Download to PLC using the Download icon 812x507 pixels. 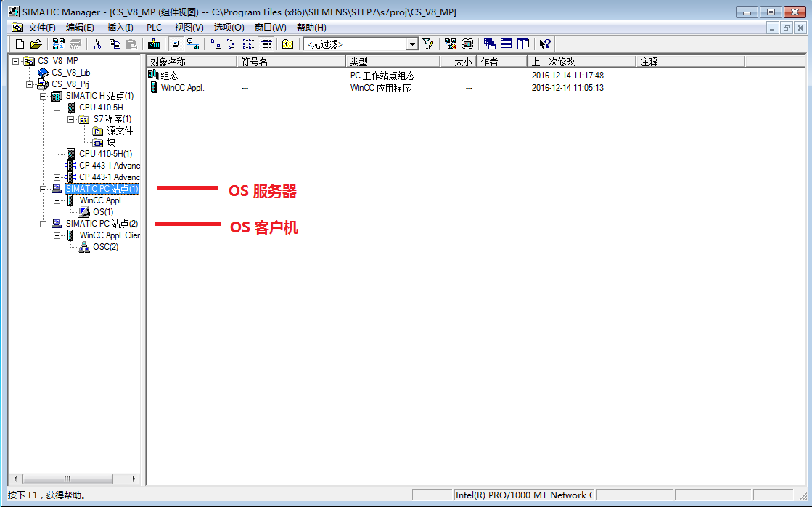pyautogui.click(x=153, y=44)
